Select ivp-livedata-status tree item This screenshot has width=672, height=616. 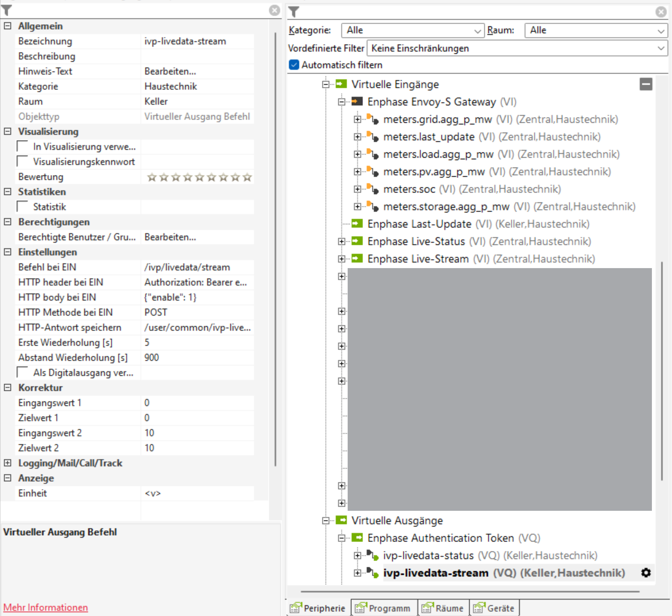(490, 555)
